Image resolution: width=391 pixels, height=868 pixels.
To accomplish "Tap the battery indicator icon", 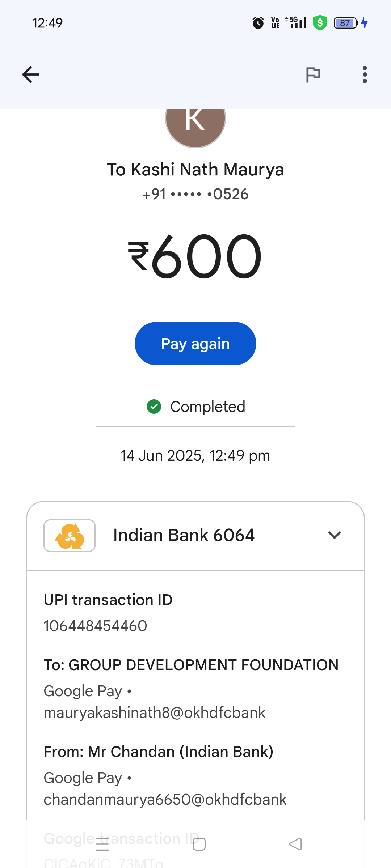I will [345, 23].
